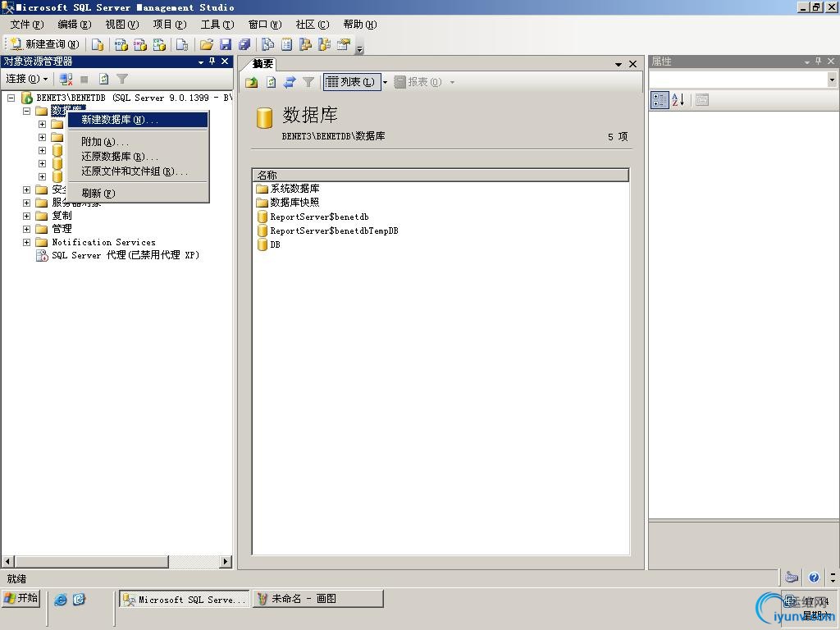Select ReportServer$benetdbTempDB in the list
Image resolution: width=840 pixels, height=630 pixels.
coord(328,231)
